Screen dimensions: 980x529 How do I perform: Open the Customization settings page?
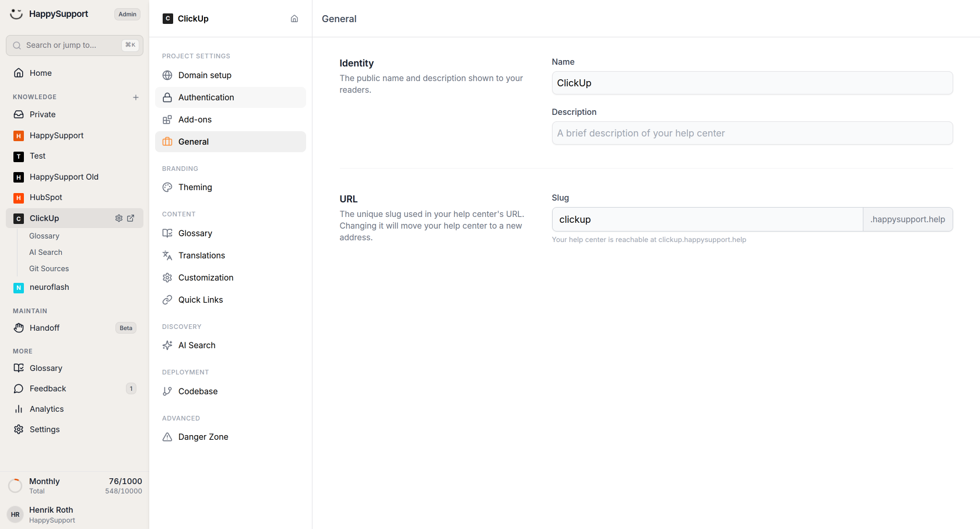(230, 278)
